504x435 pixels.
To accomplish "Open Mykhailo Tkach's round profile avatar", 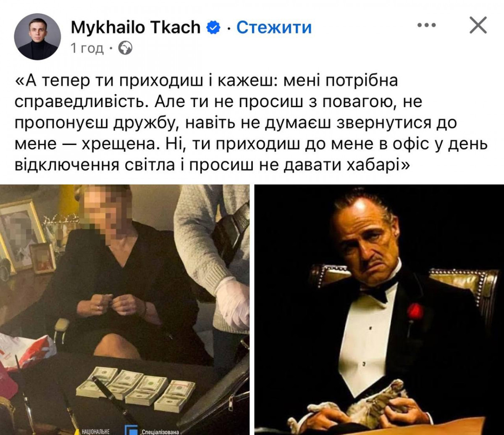I will (x=38, y=37).
